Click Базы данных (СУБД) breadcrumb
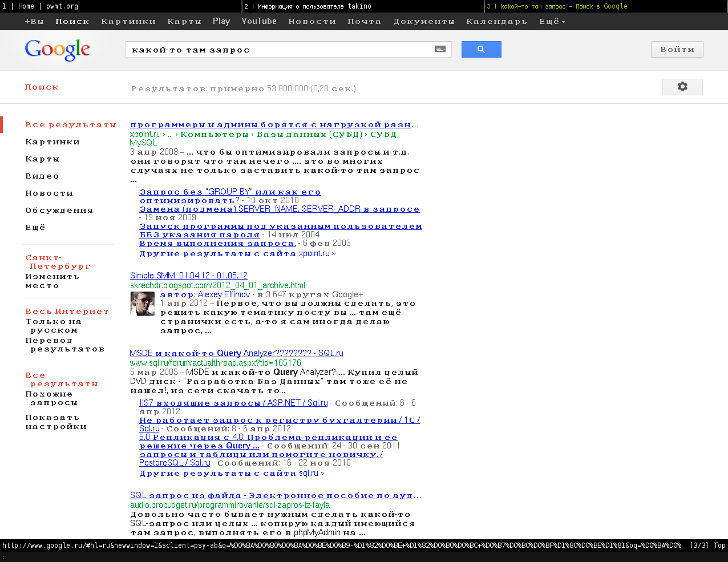Image resolution: width=728 pixels, height=562 pixels. (x=310, y=135)
